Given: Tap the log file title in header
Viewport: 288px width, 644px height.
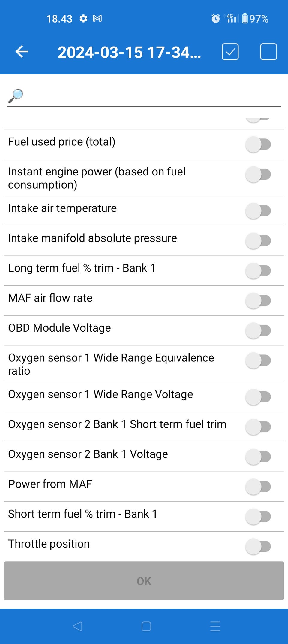Looking at the screenshot, I should (129, 52).
